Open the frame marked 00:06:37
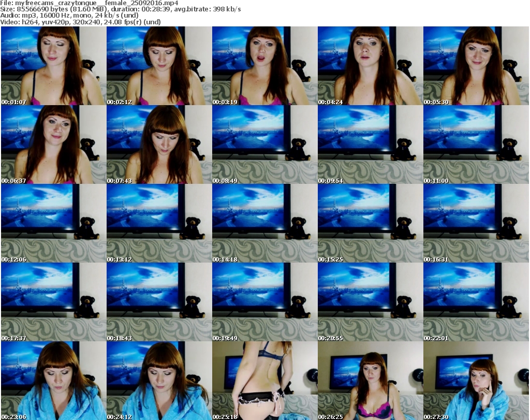Viewport: 530px width, 420px height. [x=53, y=144]
